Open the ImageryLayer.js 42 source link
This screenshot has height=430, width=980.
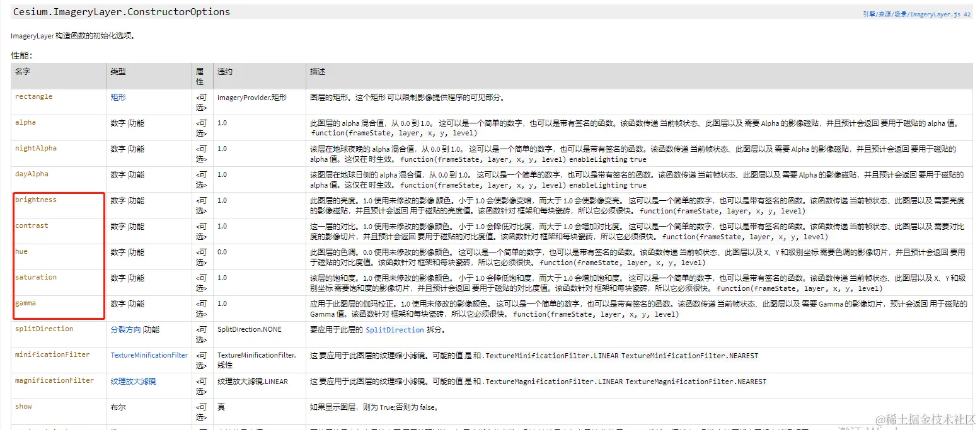point(916,14)
